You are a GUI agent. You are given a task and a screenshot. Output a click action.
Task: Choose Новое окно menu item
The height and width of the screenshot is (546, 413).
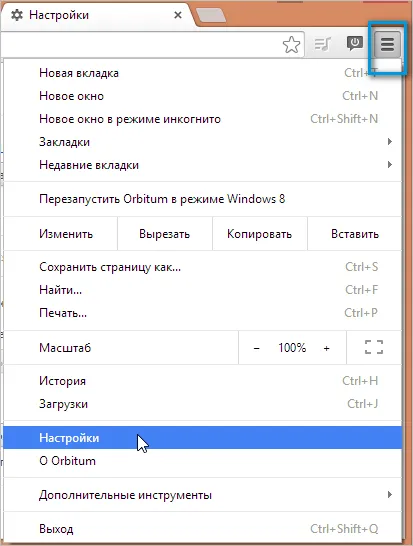tap(203, 96)
